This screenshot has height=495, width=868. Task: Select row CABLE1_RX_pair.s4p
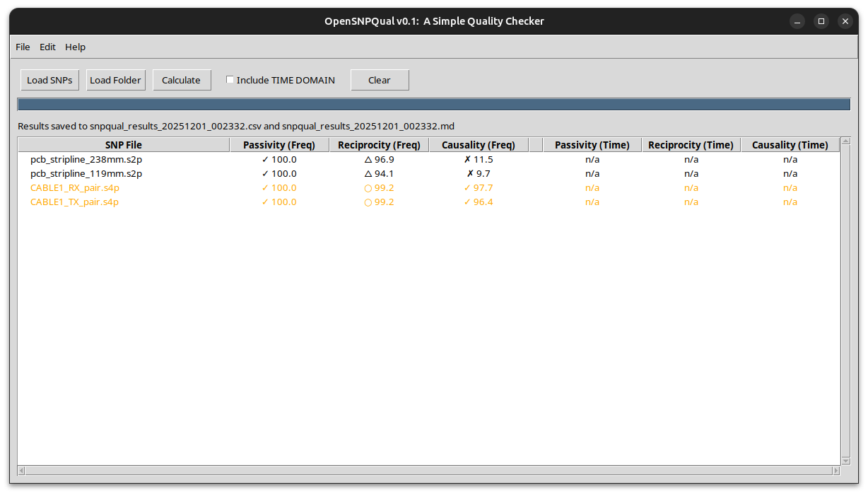(x=429, y=187)
